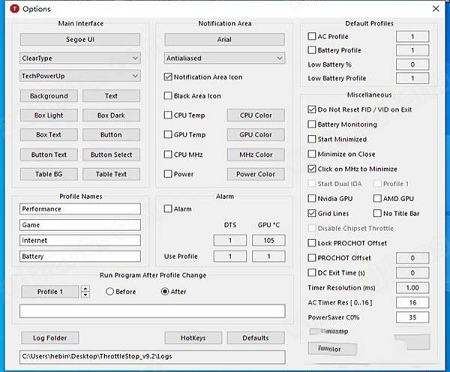Image resolution: width=450 pixels, height=372 pixels.
Task: Click the Low Battery % value field
Action: pos(412,64)
